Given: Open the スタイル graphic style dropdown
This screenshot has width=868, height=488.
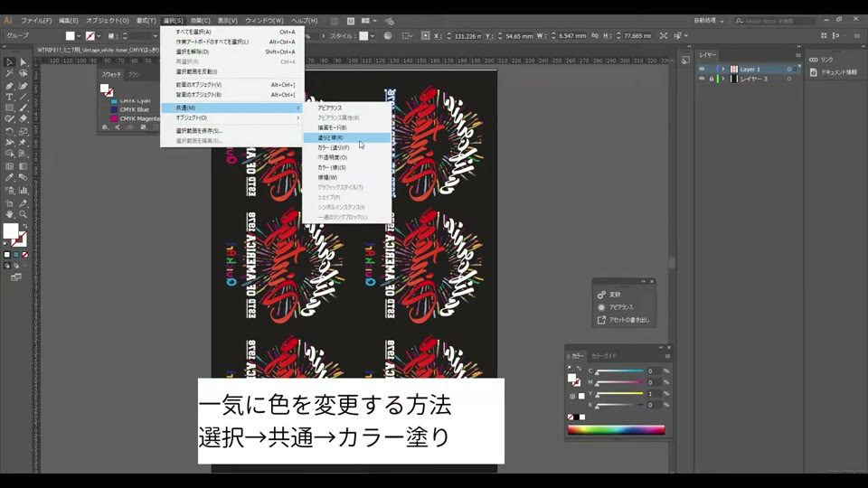Looking at the screenshot, I should click(x=372, y=36).
